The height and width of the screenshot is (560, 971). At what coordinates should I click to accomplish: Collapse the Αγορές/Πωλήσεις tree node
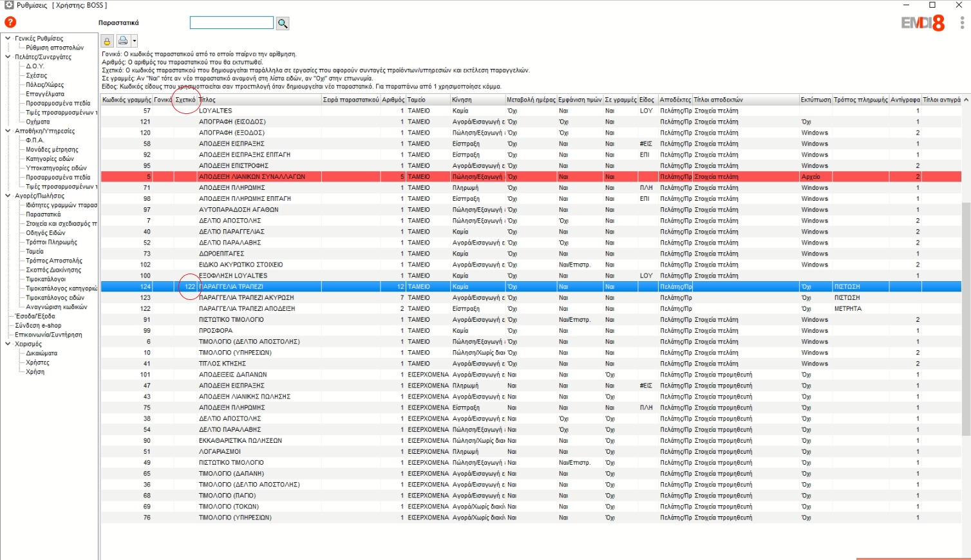(8, 196)
